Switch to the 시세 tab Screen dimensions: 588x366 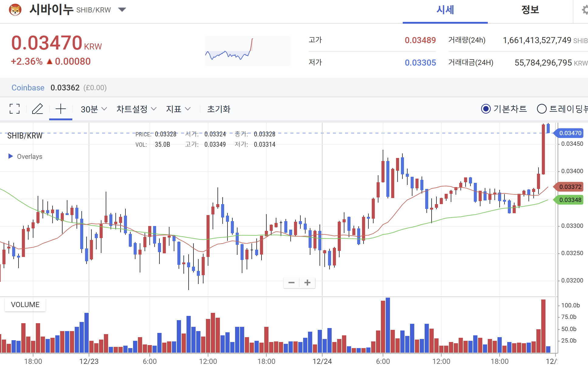(x=445, y=10)
